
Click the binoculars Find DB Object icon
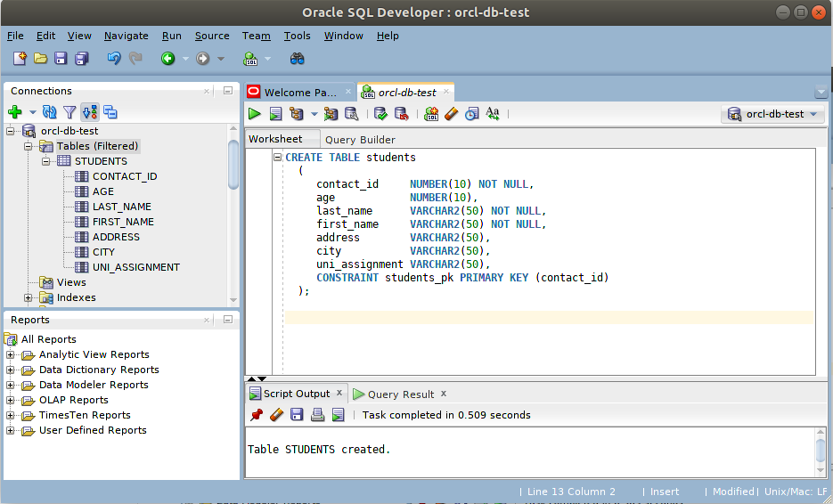[298, 59]
